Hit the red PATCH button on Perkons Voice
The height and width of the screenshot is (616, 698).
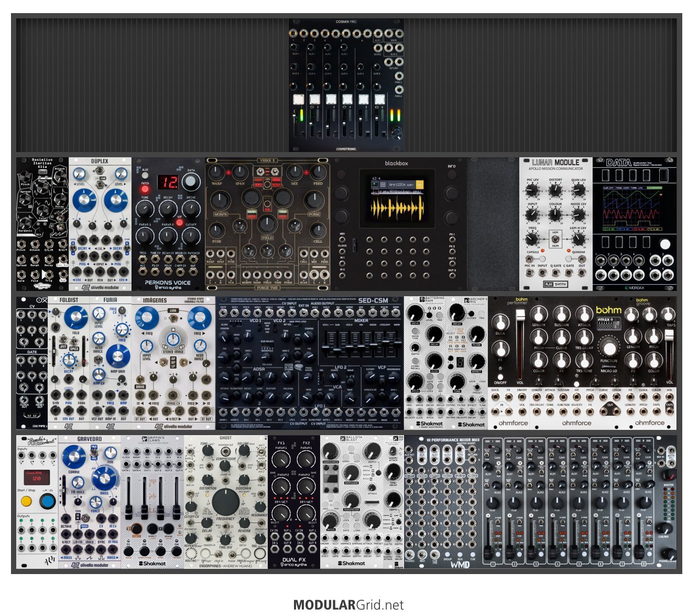tap(145, 189)
